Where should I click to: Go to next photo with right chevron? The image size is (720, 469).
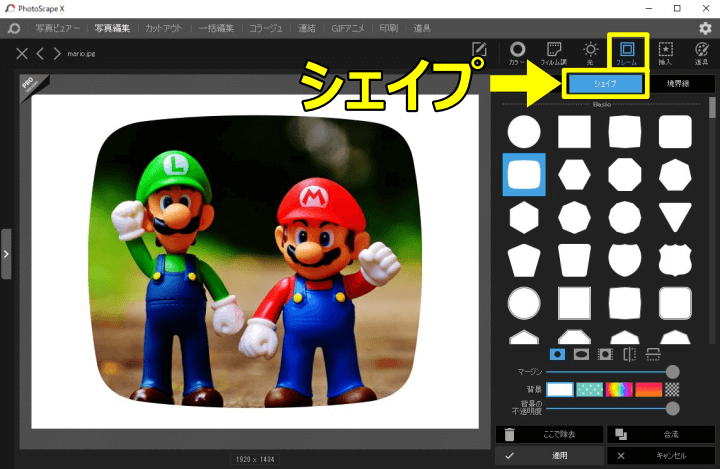(x=56, y=54)
